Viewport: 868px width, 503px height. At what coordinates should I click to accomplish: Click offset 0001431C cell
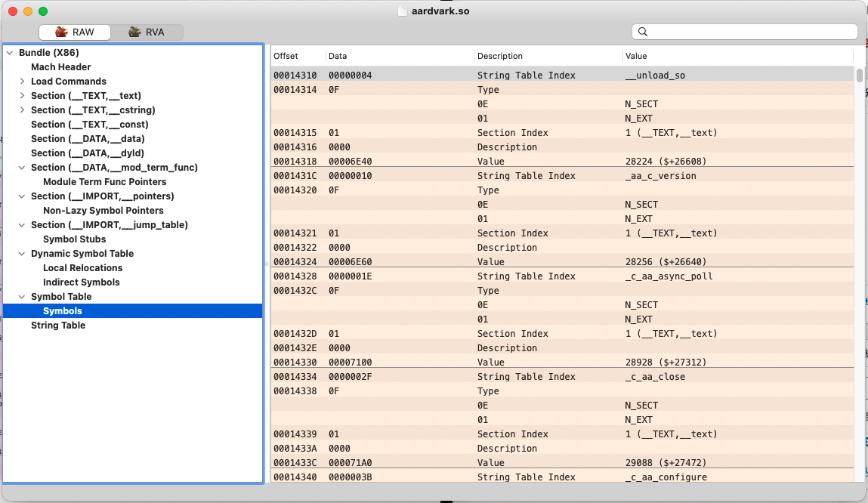[295, 176]
